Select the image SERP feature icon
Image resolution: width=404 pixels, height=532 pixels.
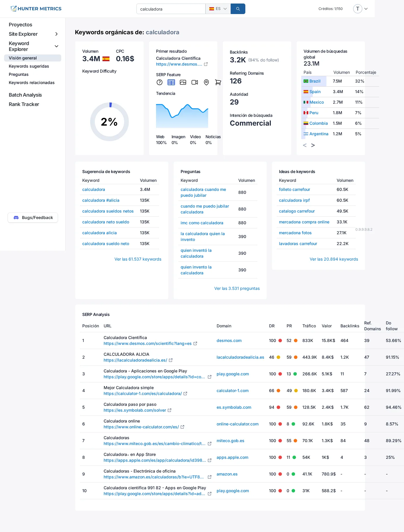click(x=183, y=82)
